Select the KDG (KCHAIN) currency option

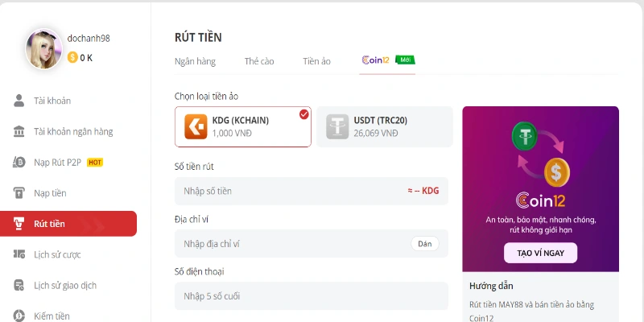pos(242,126)
